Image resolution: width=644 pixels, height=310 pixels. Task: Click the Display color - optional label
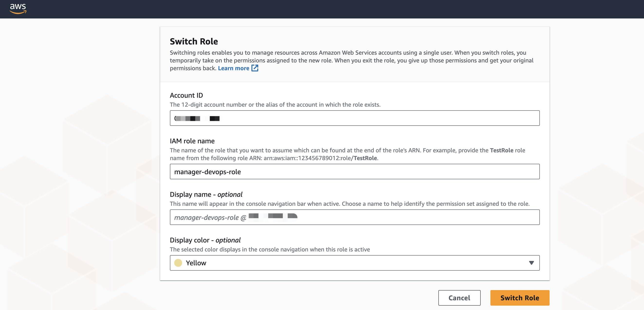coord(205,240)
